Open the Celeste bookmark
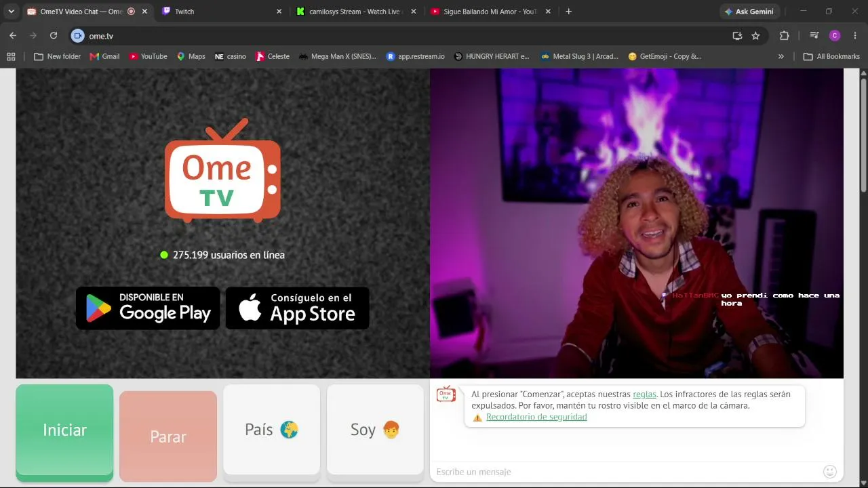 (273, 56)
